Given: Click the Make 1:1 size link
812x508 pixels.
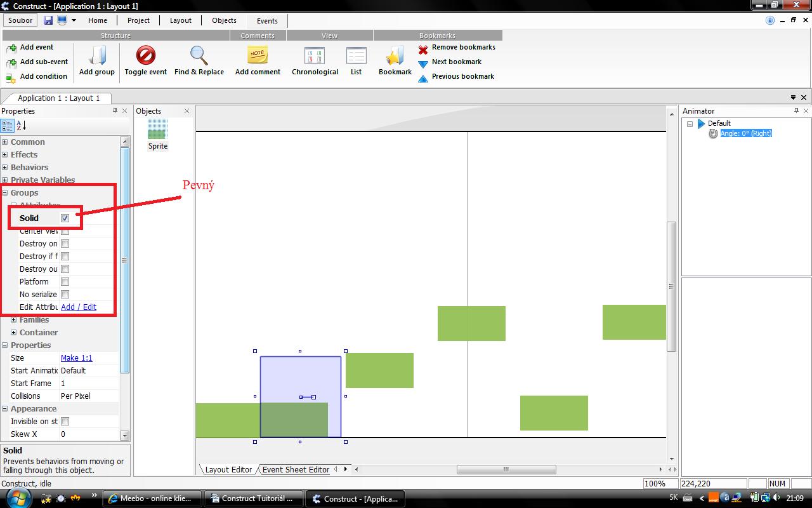Looking at the screenshot, I should 77,358.
